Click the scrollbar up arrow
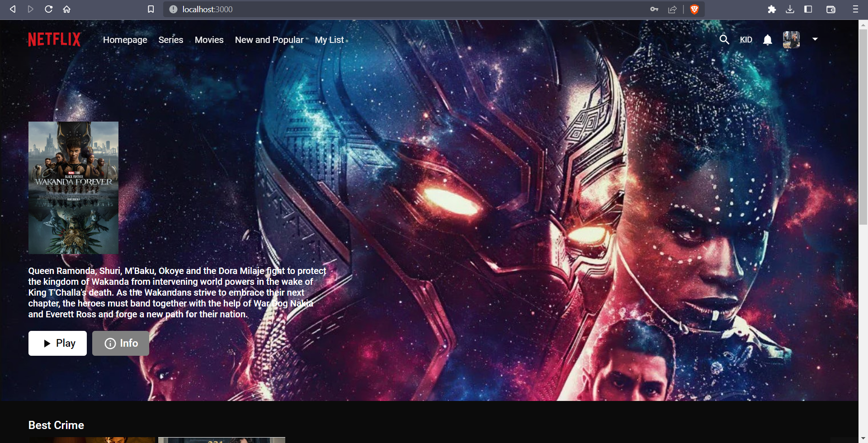Viewport: 868px width, 443px height. [x=863, y=24]
